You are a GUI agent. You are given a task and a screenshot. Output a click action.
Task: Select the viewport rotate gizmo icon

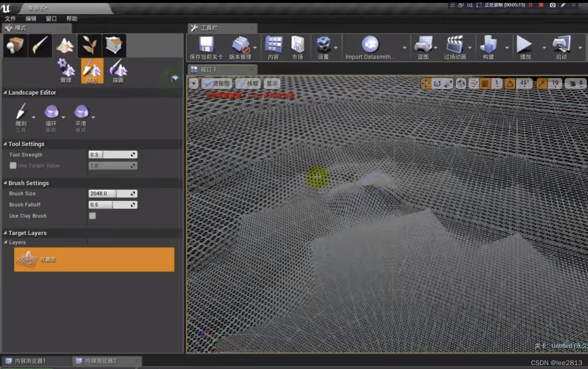click(x=437, y=83)
